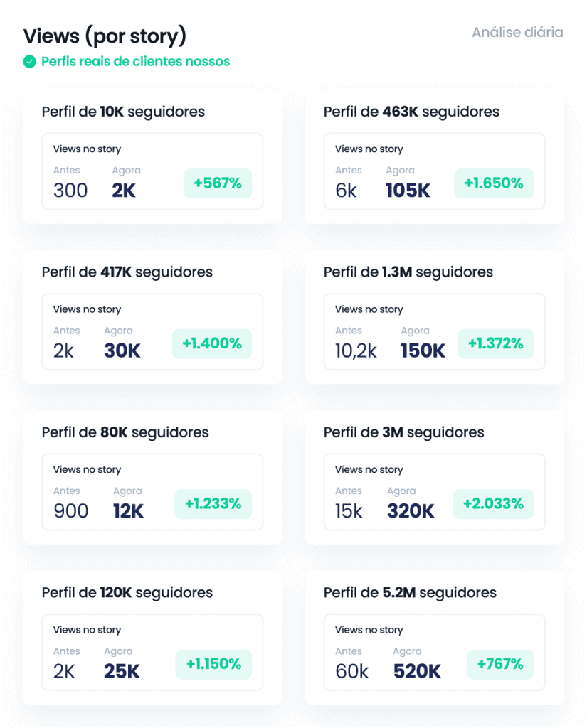Select the 417K seguidores profile title
The image size is (587, 728).
point(127,272)
